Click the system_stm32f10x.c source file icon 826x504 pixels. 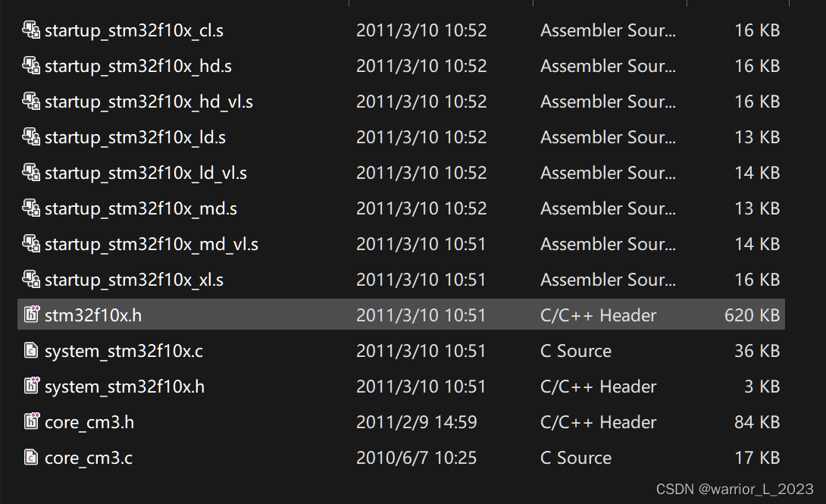pyautogui.click(x=31, y=350)
